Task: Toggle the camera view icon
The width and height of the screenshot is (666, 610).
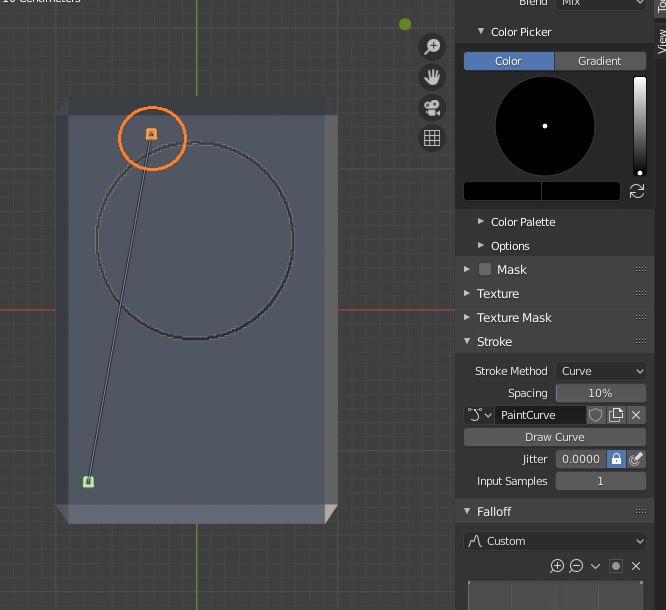Action: point(432,108)
